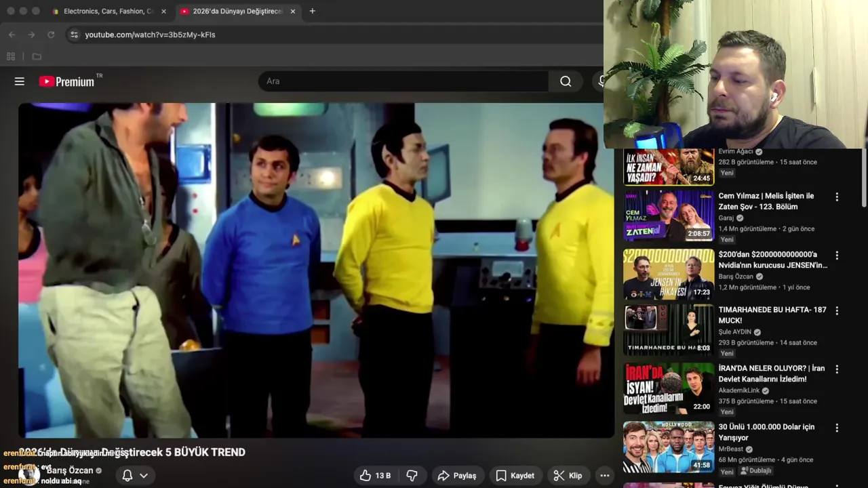Open site information icon in address bar
Viewport: 868px width, 488px height.
click(x=74, y=35)
